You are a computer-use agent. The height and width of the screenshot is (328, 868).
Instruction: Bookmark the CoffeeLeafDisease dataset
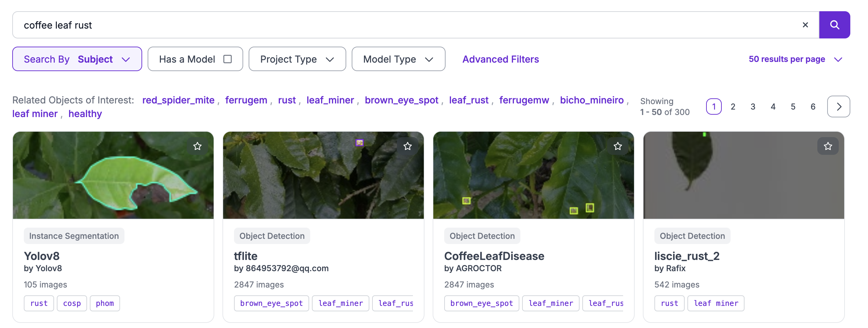point(618,146)
